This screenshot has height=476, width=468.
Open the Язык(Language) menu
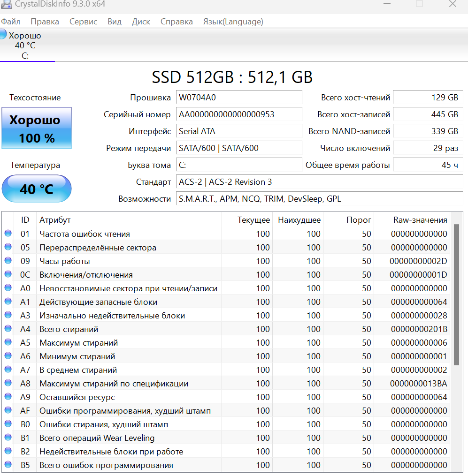coord(233,22)
